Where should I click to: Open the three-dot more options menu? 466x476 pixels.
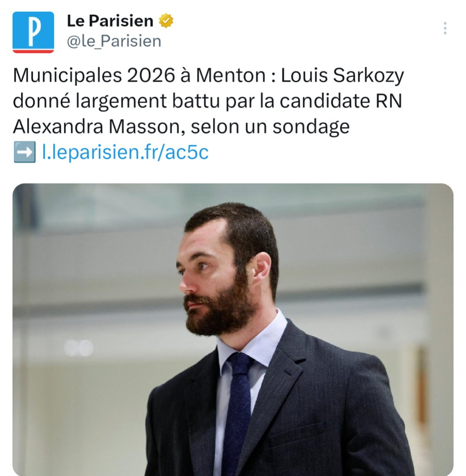(445, 28)
